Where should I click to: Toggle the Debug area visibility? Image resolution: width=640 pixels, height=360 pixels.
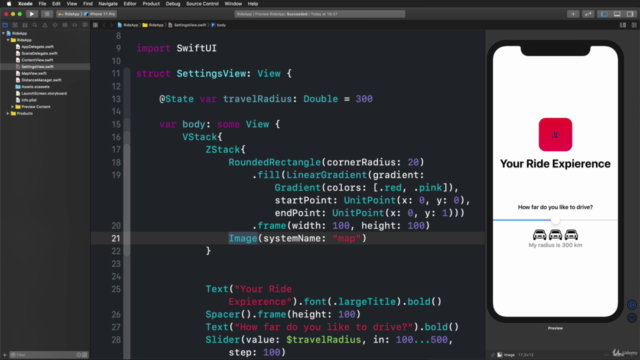pos(617,14)
